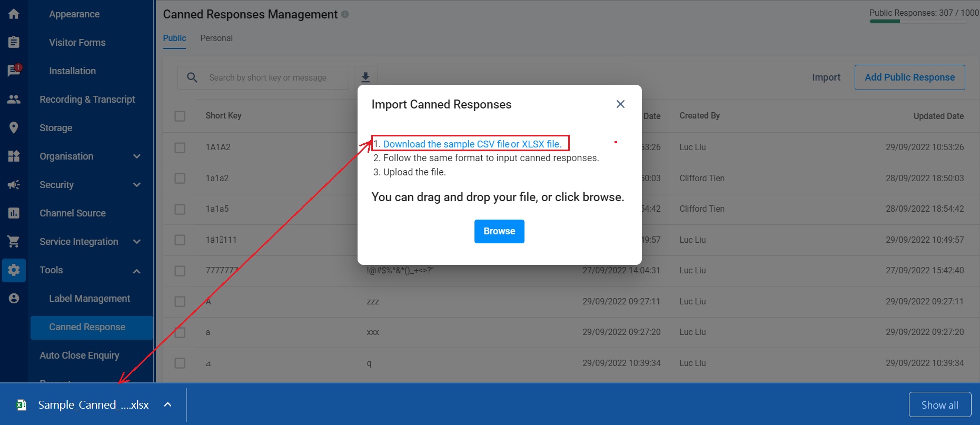Download the sample CSV file link
The width and height of the screenshot is (980, 425).
click(446, 144)
